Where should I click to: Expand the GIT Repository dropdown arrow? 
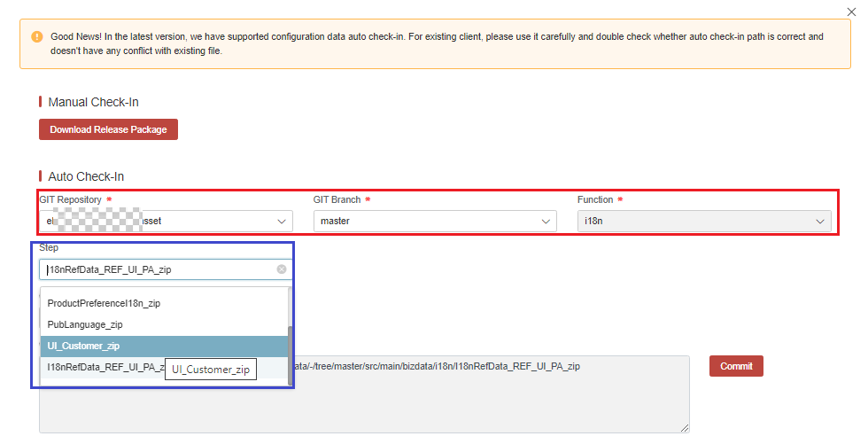pos(283,221)
